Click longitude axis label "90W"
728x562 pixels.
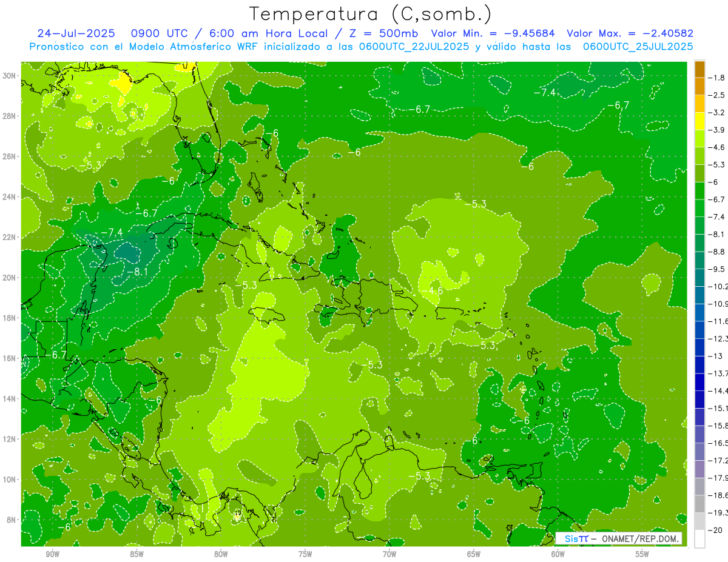coord(53,554)
